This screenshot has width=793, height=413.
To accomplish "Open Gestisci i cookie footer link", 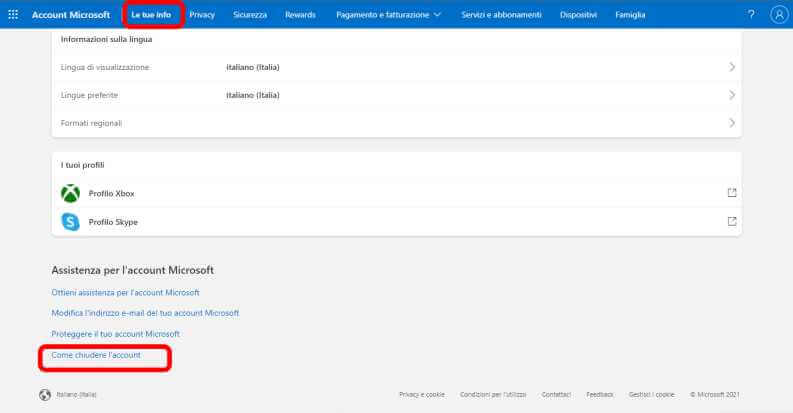I will click(x=651, y=395).
